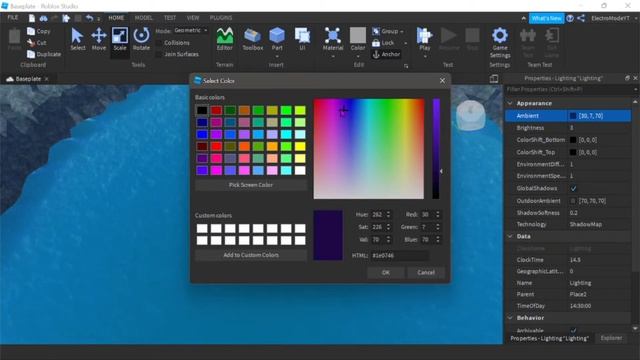This screenshot has height=360, width=640.
Task: Toggle the Join Surfaces checkbox
Action: tap(159, 54)
